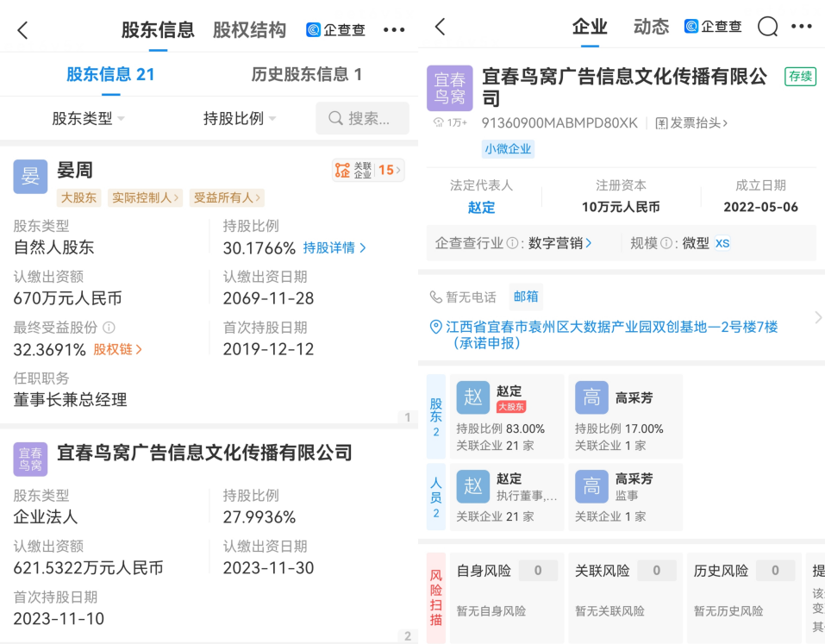Screen dimensions: 825x644
Task: Click 晏周's related companies badge
Action: (x=368, y=170)
